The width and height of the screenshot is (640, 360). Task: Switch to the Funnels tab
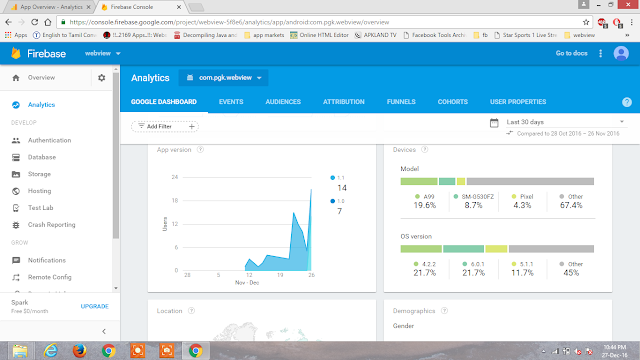click(x=401, y=102)
